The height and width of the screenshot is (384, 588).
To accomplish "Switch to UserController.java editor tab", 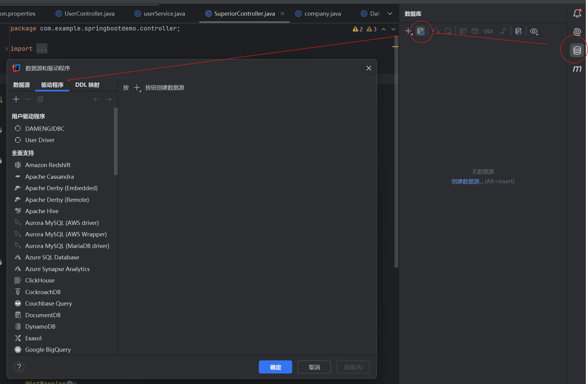I will point(85,14).
